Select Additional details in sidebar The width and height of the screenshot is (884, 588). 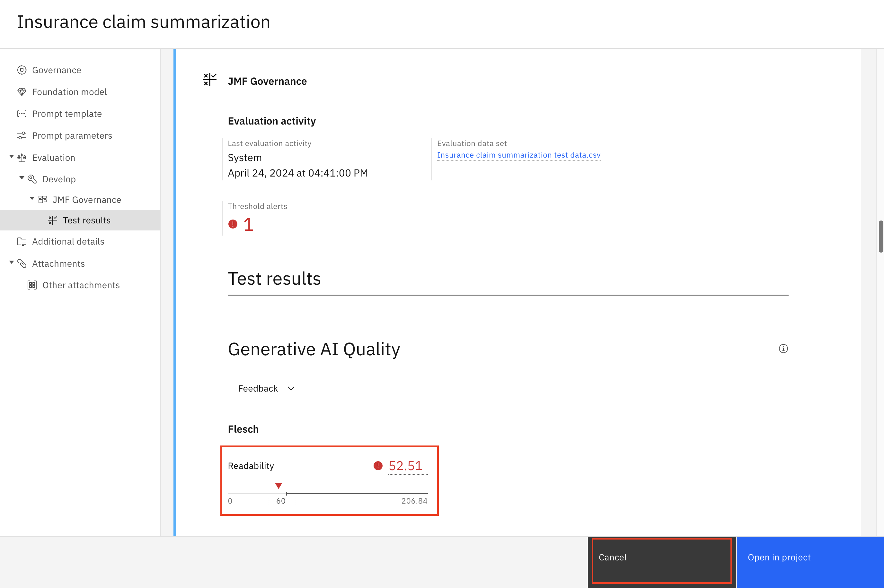click(68, 241)
